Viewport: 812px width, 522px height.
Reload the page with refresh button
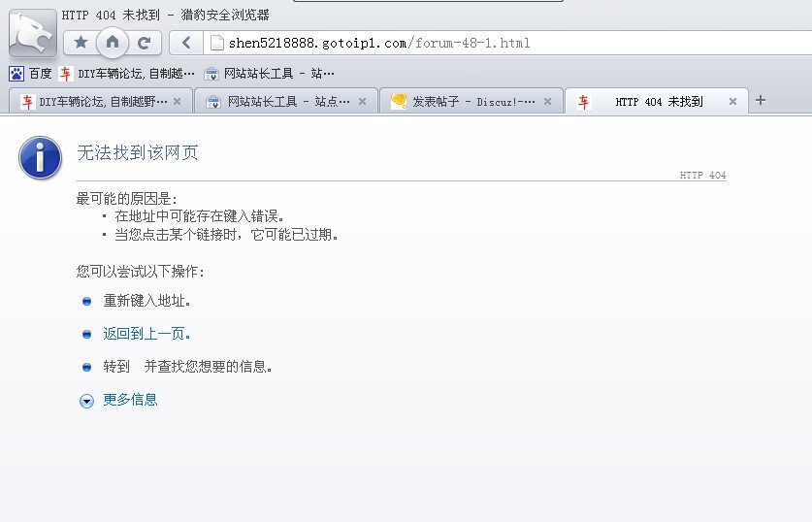(x=145, y=43)
